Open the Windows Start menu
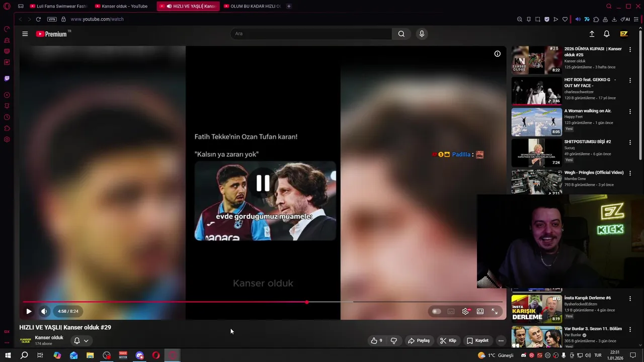This screenshot has height=362, width=644. click(8, 355)
